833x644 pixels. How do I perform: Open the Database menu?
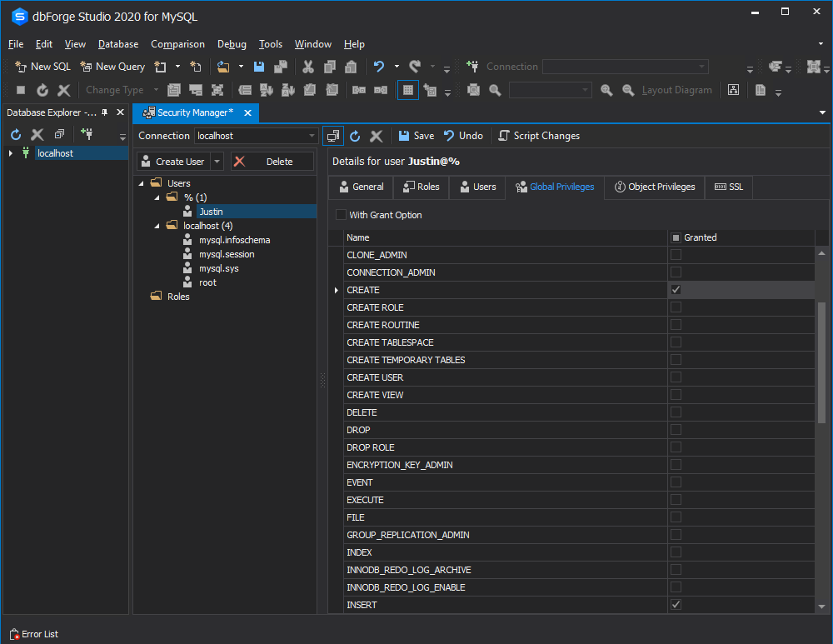pyautogui.click(x=118, y=44)
